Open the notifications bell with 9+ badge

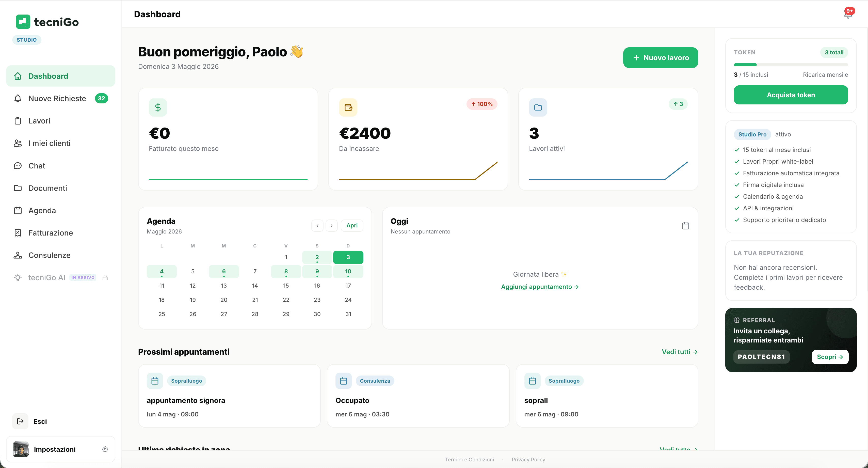pyautogui.click(x=848, y=13)
